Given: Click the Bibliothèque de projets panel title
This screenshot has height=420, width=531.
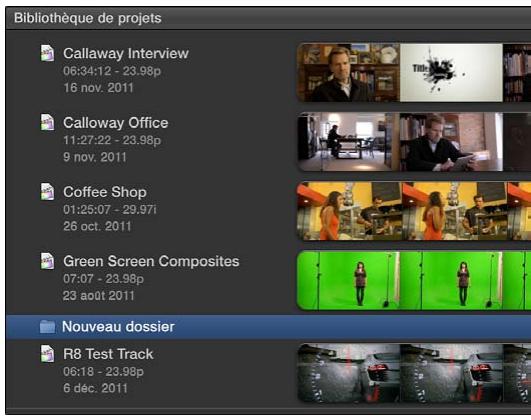Looking at the screenshot, I should (88, 18).
